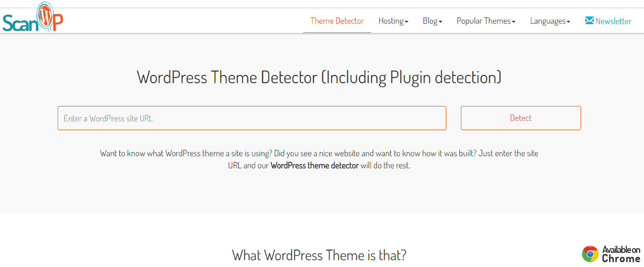Select the Theme Detector nav tab
The image size is (644, 267).
[337, 21]
